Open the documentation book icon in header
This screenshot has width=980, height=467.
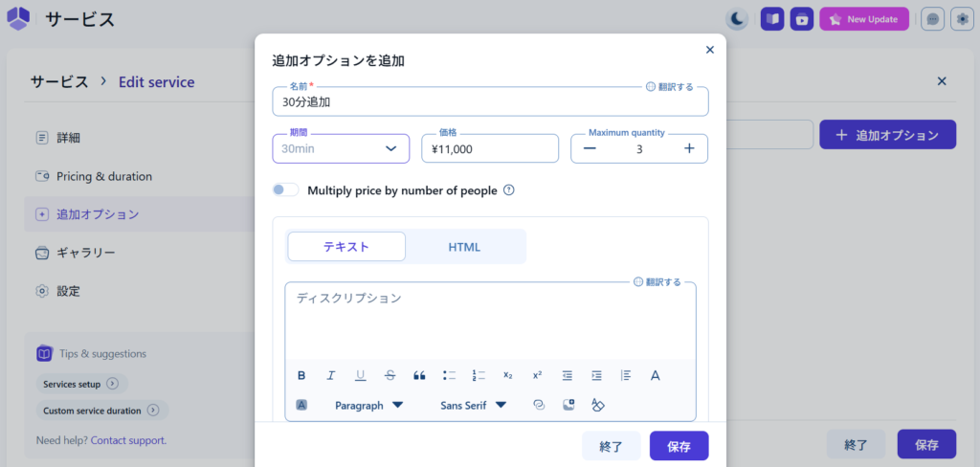click(x=772, y=19)
